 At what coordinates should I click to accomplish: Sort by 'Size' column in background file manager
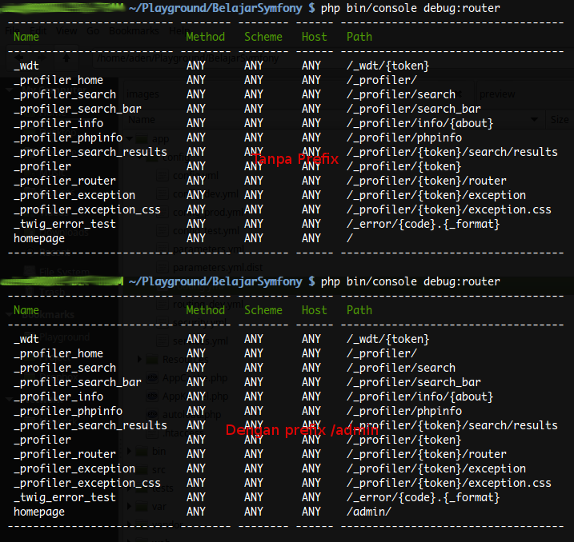560,119
